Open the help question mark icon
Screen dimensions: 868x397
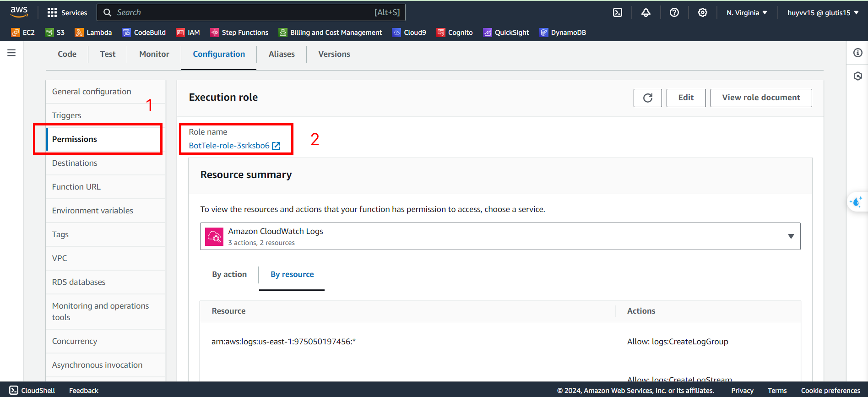coord(674,12)
